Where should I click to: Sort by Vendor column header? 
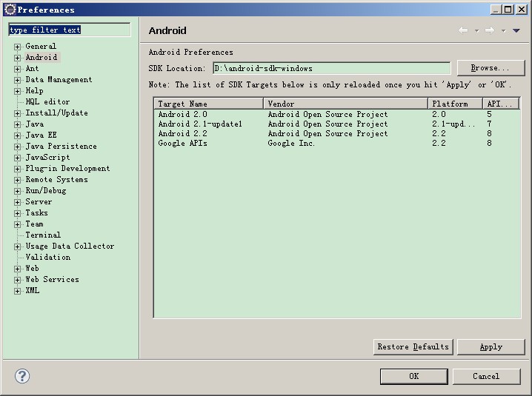(345, 104)
